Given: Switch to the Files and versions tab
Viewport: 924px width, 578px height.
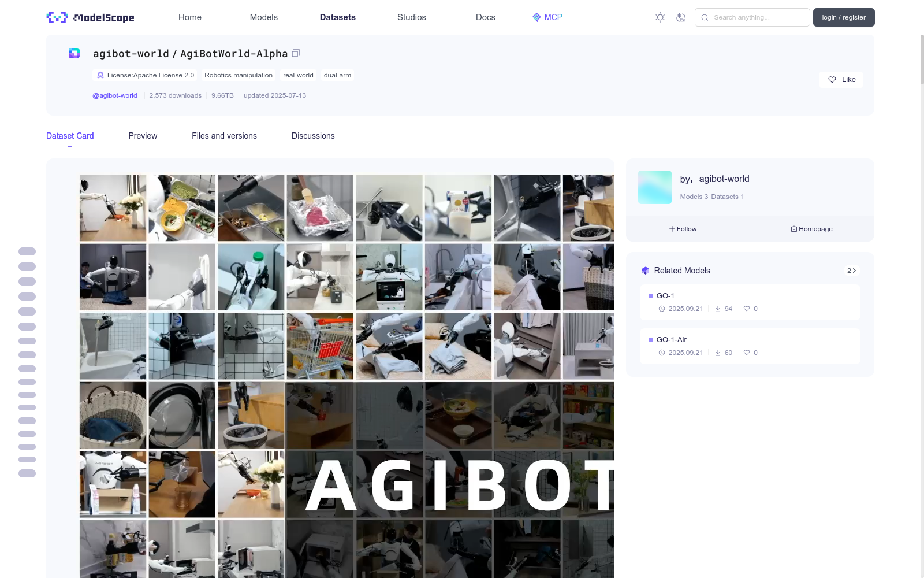Looking at the screenshot, I should tap(224, 136).
